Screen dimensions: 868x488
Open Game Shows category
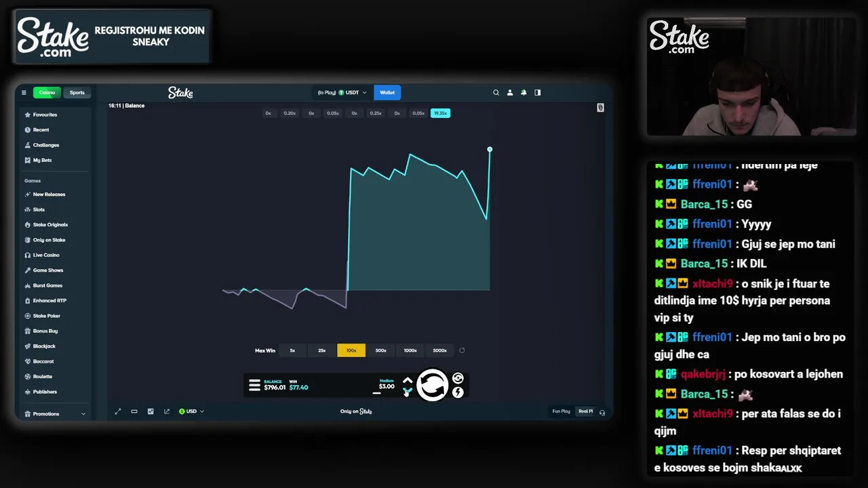pyautogui.click(x=47, y=270)
